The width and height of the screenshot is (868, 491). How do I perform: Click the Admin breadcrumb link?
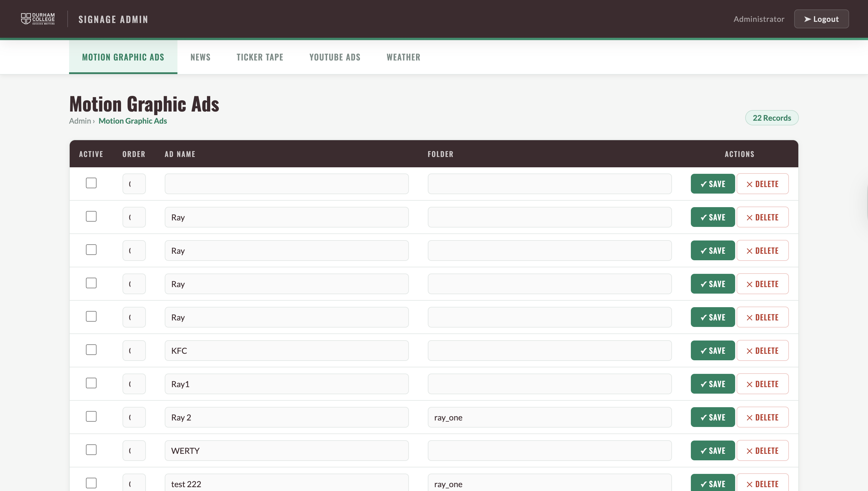[x=80, y=120]
